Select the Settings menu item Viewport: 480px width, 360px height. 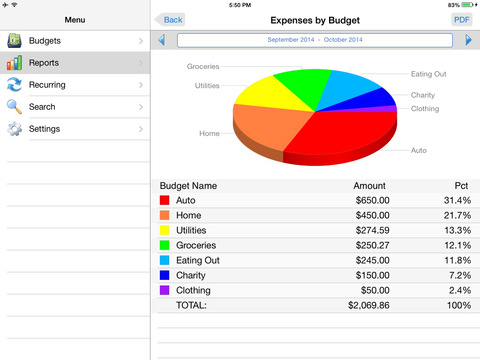[x=75, y=129]
